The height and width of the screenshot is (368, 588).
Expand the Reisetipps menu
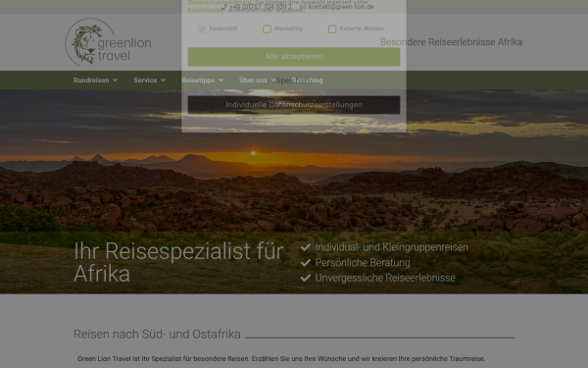203,80
